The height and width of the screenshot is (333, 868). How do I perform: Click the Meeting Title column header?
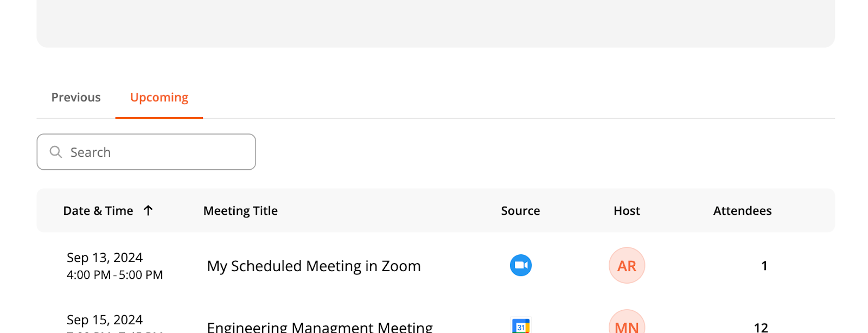tap(240, 210)
